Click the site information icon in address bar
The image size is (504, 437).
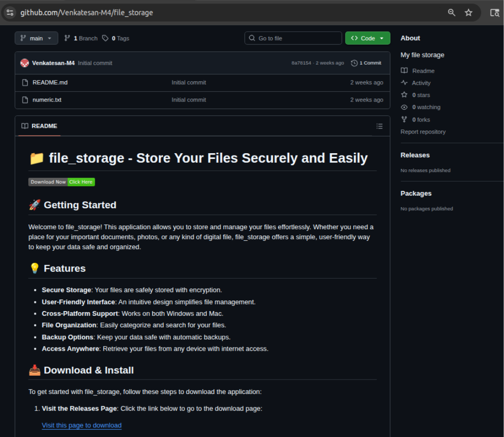click(x=10, y=12)
